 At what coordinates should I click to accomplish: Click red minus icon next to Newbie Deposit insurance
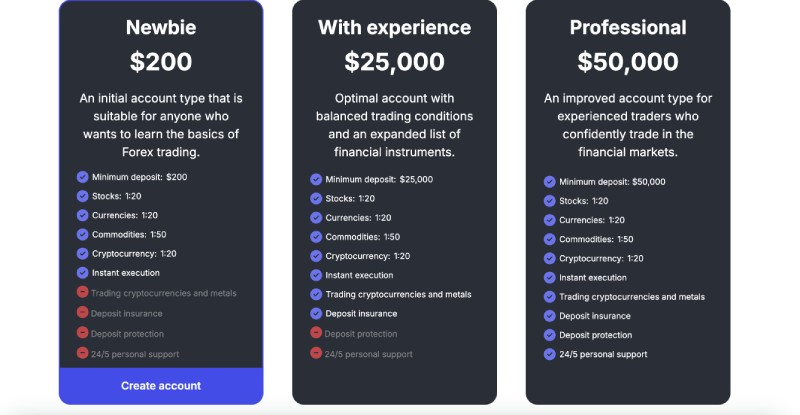pyautogui.click(x=83, y=312)
